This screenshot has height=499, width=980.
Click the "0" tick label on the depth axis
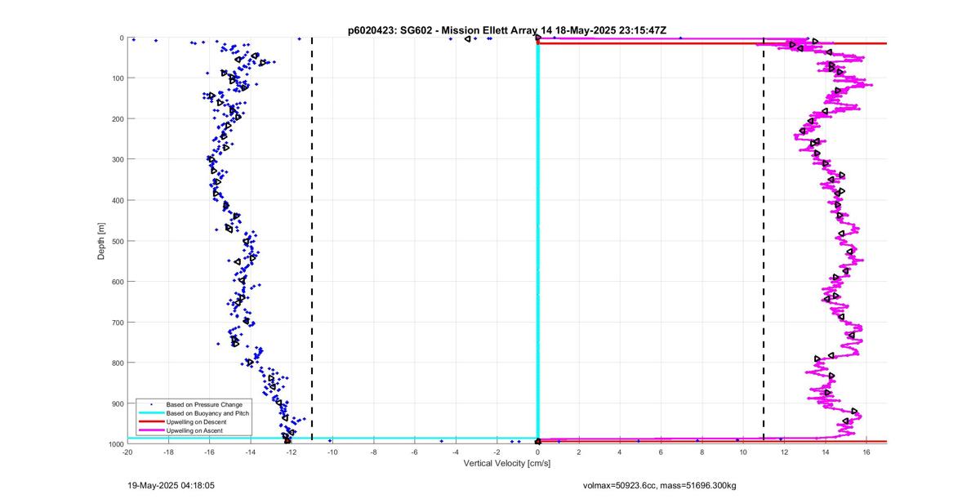click(x=121, y=38)
